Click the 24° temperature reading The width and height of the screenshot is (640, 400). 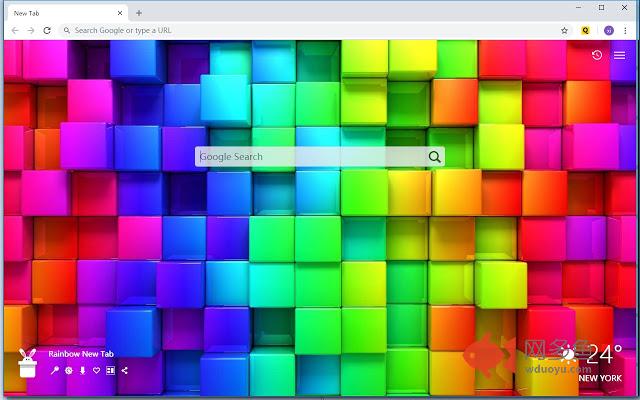tap(604, 354)
